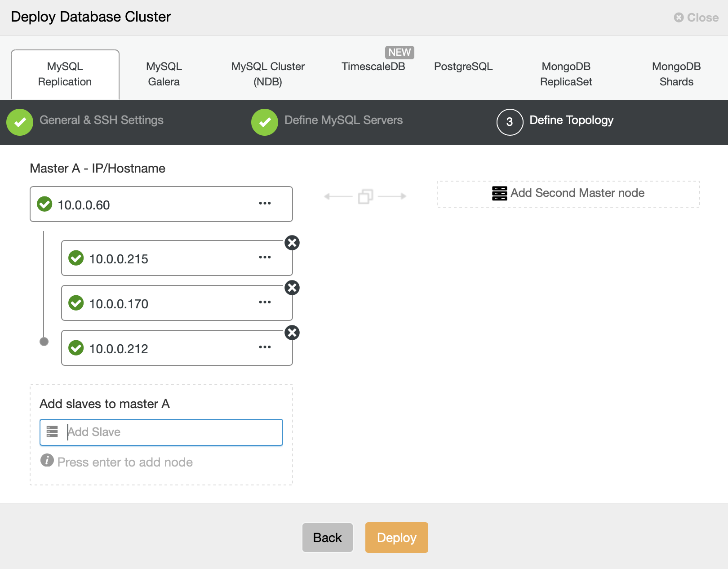Click completed checkmark for Define MySQL Servers
The height and width of the screenshot is (569, 728).
pyautogui.click(x=265, y=122)
